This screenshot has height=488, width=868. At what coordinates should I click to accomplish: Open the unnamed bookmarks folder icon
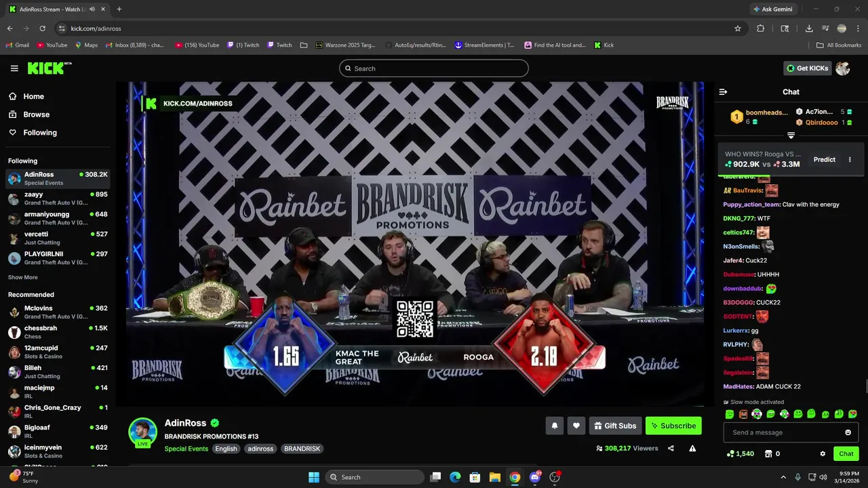(x=304, y=45)
